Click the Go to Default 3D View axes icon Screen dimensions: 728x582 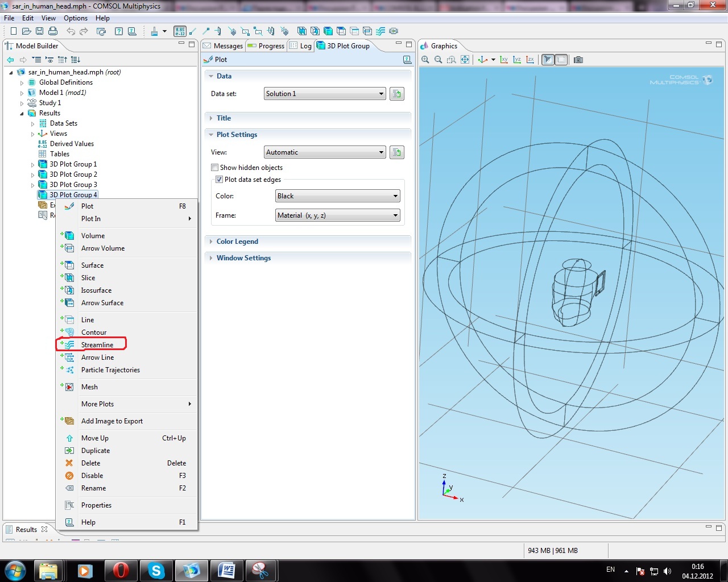tap(483, 60)
